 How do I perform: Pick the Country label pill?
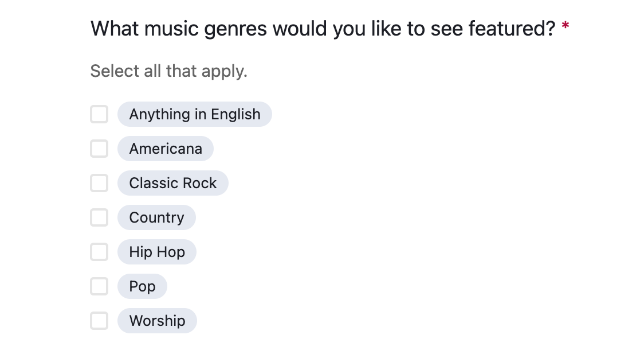point(156,217)
